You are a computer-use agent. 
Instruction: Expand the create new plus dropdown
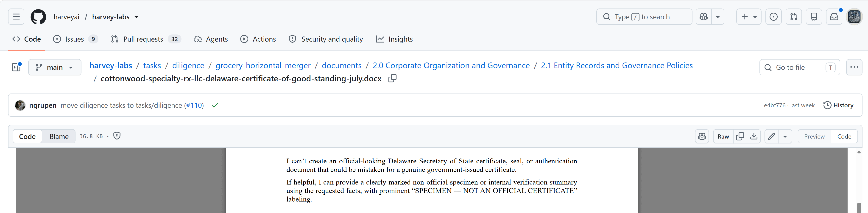point(749,17)
